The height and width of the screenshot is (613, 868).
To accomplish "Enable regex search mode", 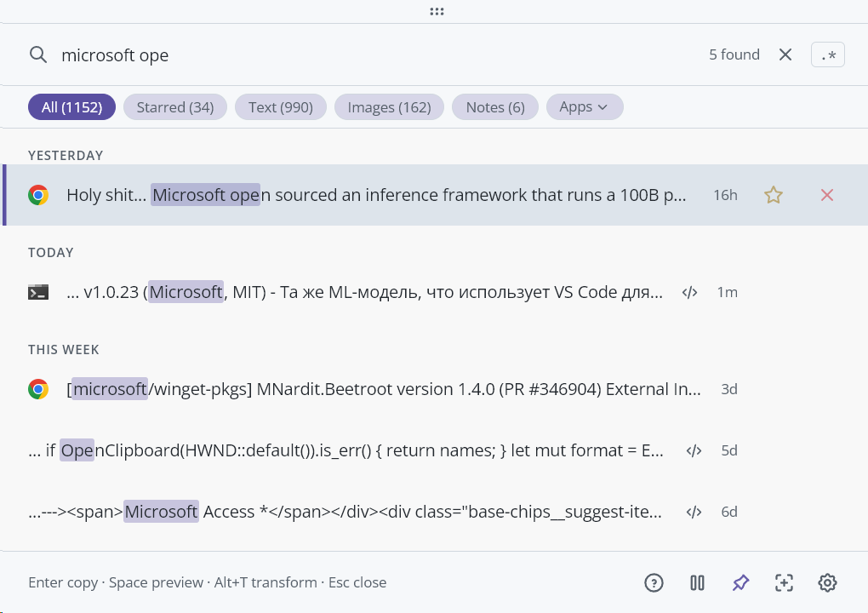I will tap(827, 54).
